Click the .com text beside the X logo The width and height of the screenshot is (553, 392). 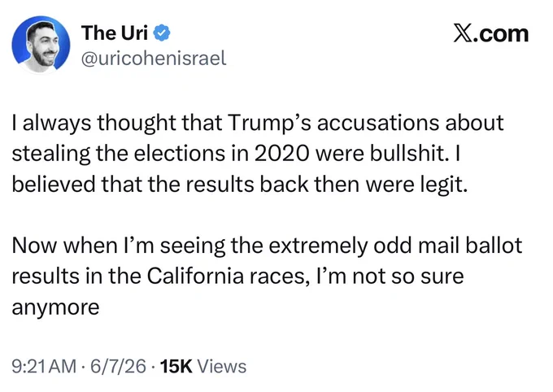tap(501, 34)
